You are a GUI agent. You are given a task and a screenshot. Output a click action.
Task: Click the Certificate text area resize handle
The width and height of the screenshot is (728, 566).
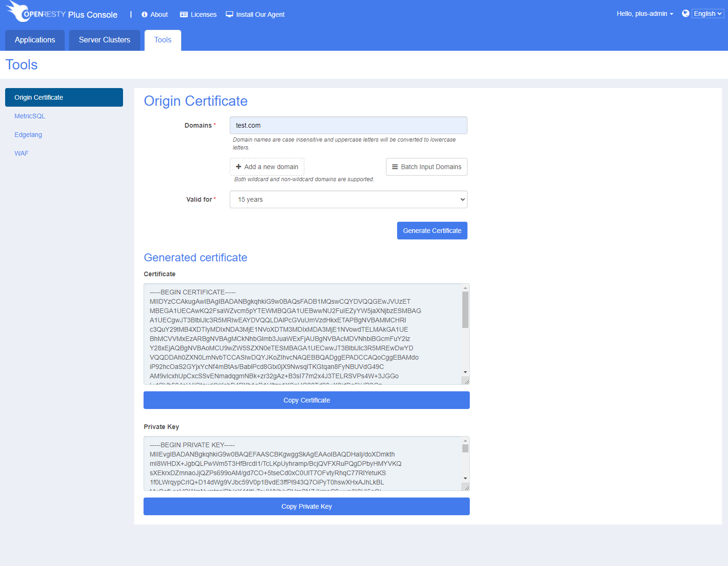click(x=466, y=381)
